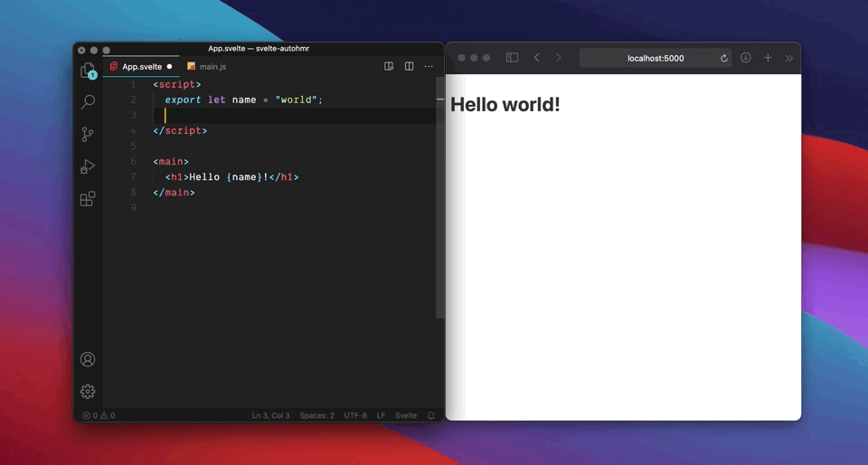Click the "world" string literal in code

pyautogui.click(x=297, y=100)
